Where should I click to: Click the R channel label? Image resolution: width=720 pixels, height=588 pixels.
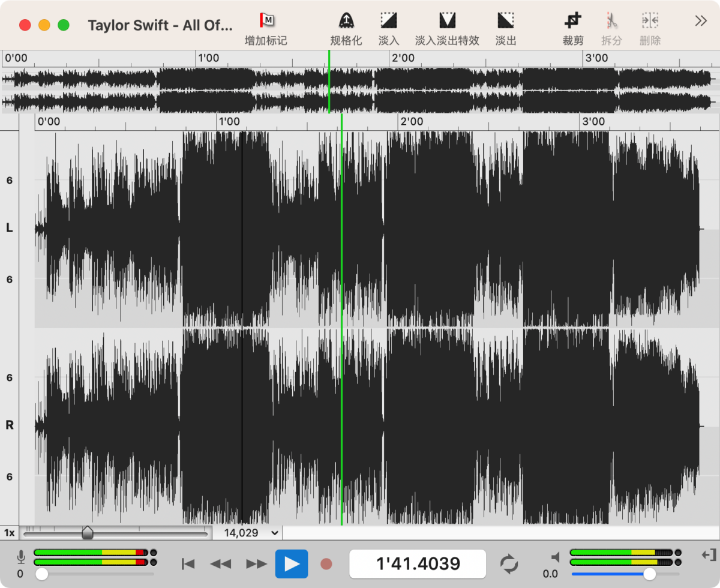tap(9, 425)
